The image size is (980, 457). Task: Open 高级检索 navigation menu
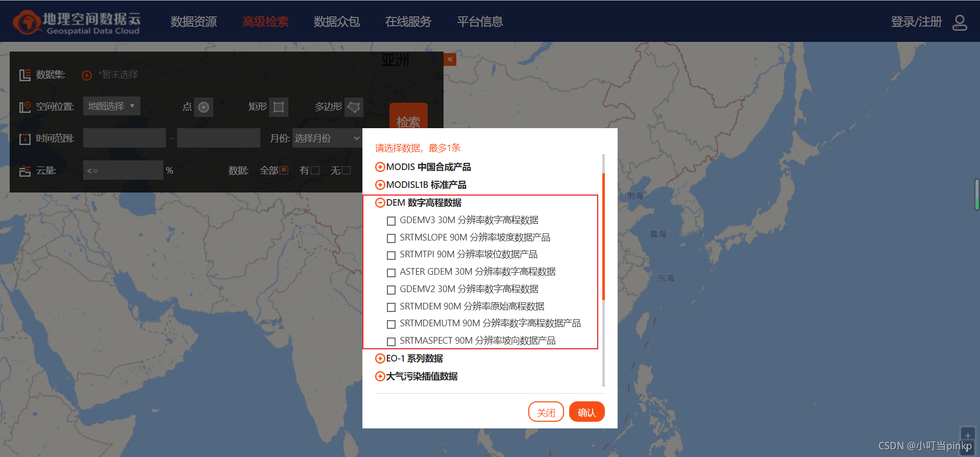click(x=265, y=22)
